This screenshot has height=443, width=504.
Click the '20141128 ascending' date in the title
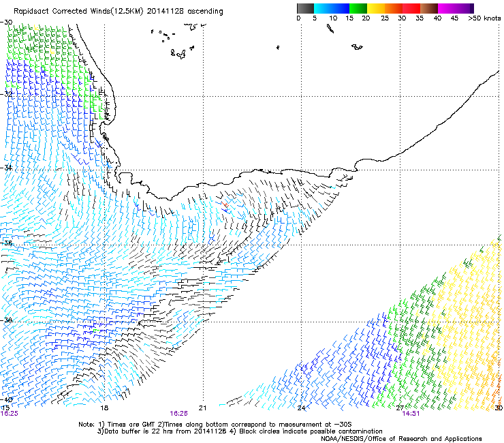185,12
